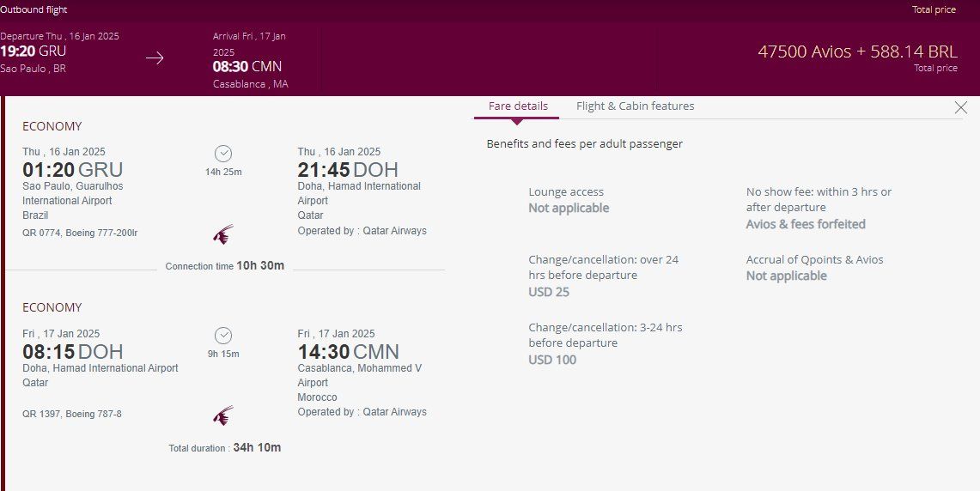Click the Connection time 10h 30m label
Viewport: 980px width, 491px height.
point(225,265)
